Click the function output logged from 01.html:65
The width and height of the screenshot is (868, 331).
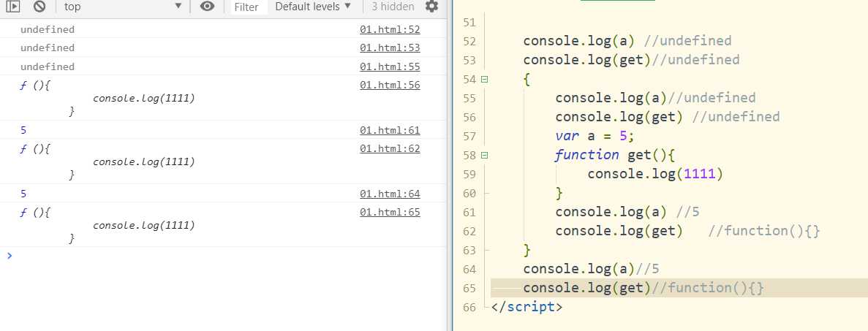click(x=107, y=226)
